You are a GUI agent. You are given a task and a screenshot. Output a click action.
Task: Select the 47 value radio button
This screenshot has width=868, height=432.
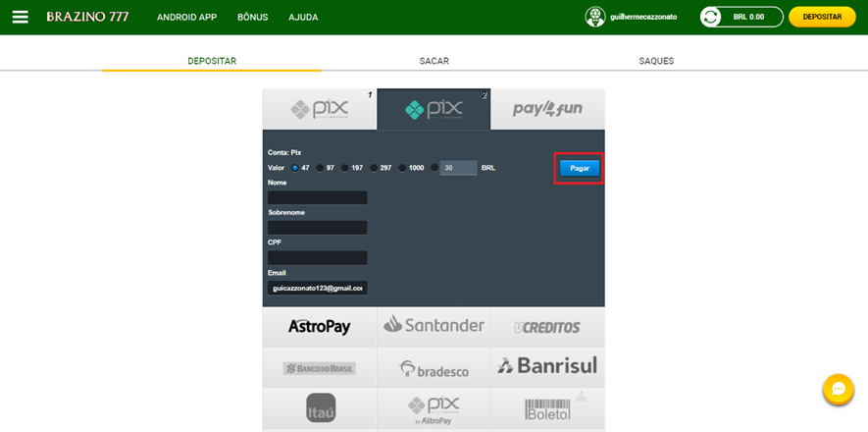coord(295,168)
